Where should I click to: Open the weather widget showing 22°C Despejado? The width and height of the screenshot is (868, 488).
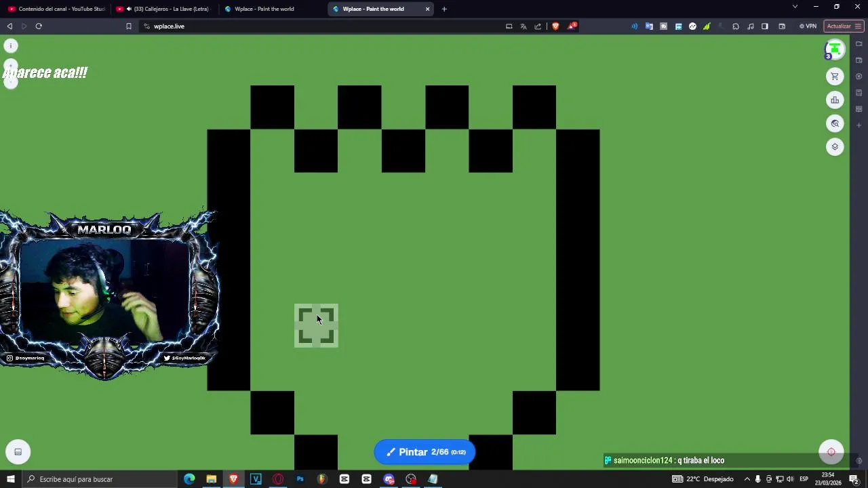point(703,479)
